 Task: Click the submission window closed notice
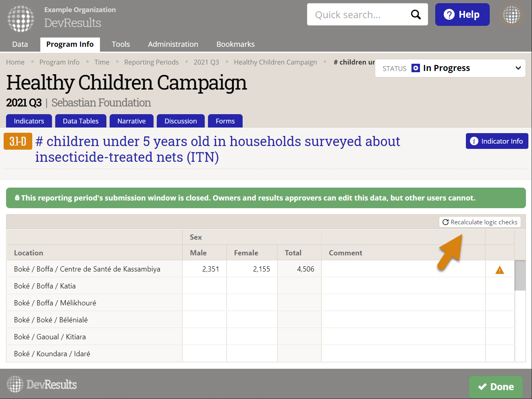pos(266,198)
